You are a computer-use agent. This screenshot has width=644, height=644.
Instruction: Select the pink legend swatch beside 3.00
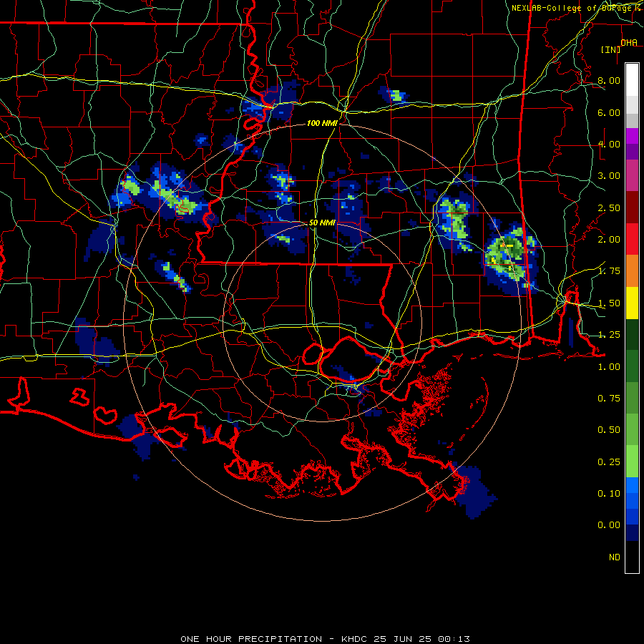[x=632, y=175]
